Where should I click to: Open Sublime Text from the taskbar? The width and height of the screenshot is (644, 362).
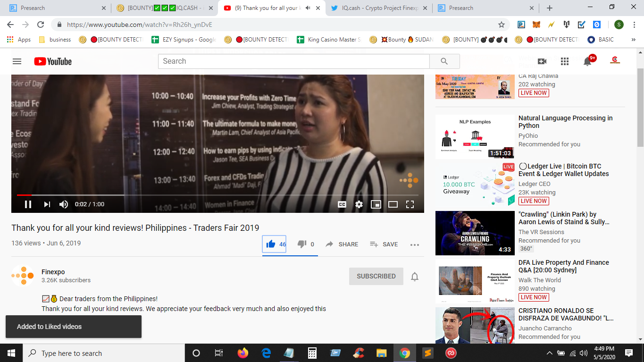[427, 353]
